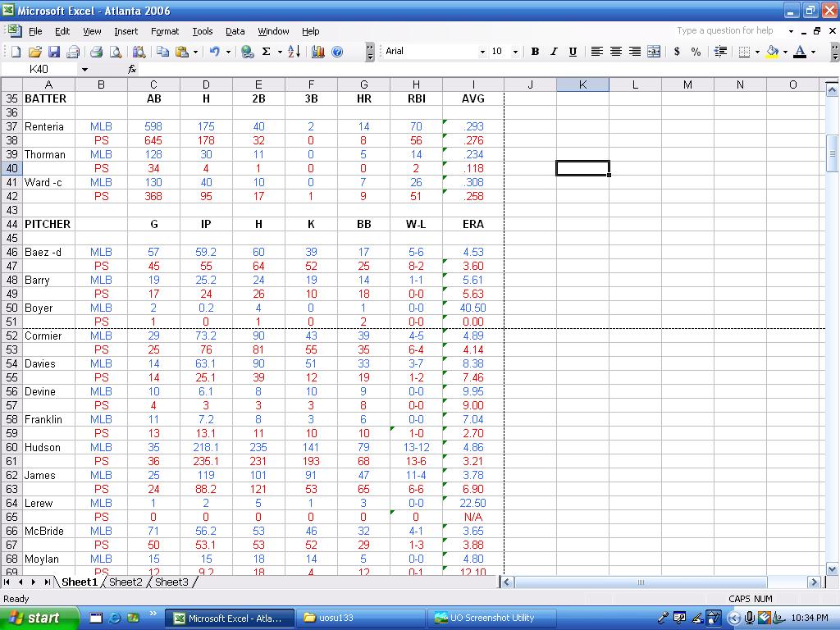Sort ascending with the A-Z icon
Viewport: 840px width, 630px height.
coord(294,52)
